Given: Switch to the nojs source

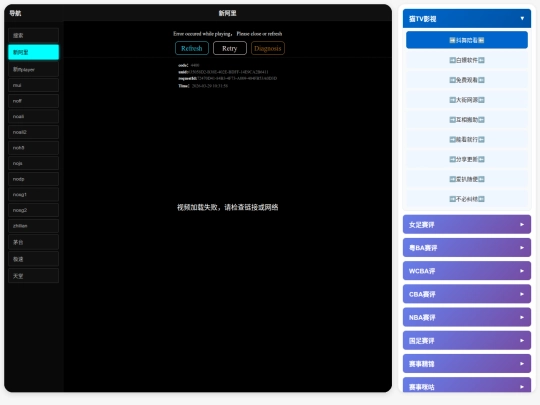Looking at the screenshot, I should point(33,163).
